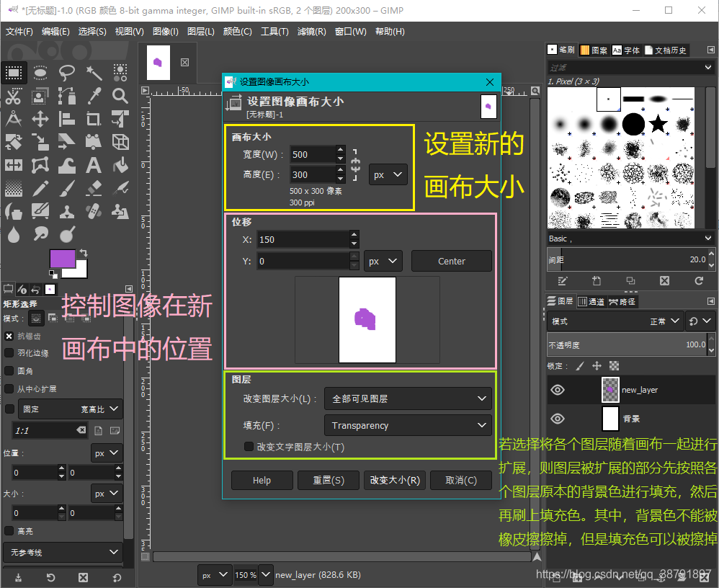Screen dimensions: 719x588
Task: Adjust the layer opacity slider
Action: pos(627,344)
